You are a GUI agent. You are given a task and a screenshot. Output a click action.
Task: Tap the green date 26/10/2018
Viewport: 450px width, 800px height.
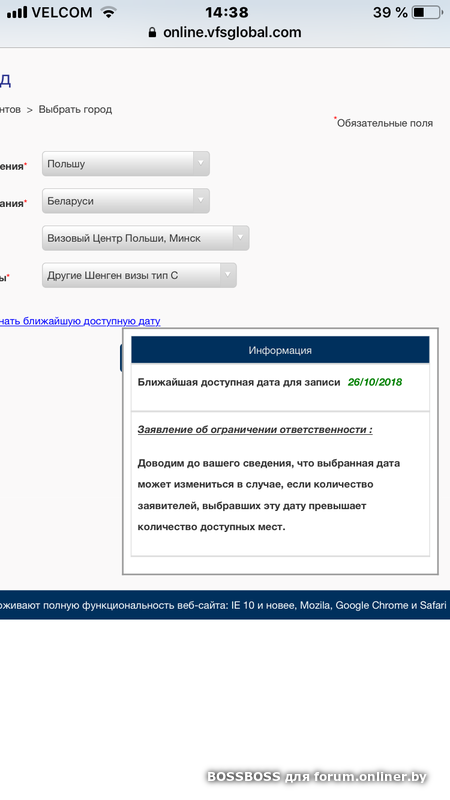click(375, 382)
